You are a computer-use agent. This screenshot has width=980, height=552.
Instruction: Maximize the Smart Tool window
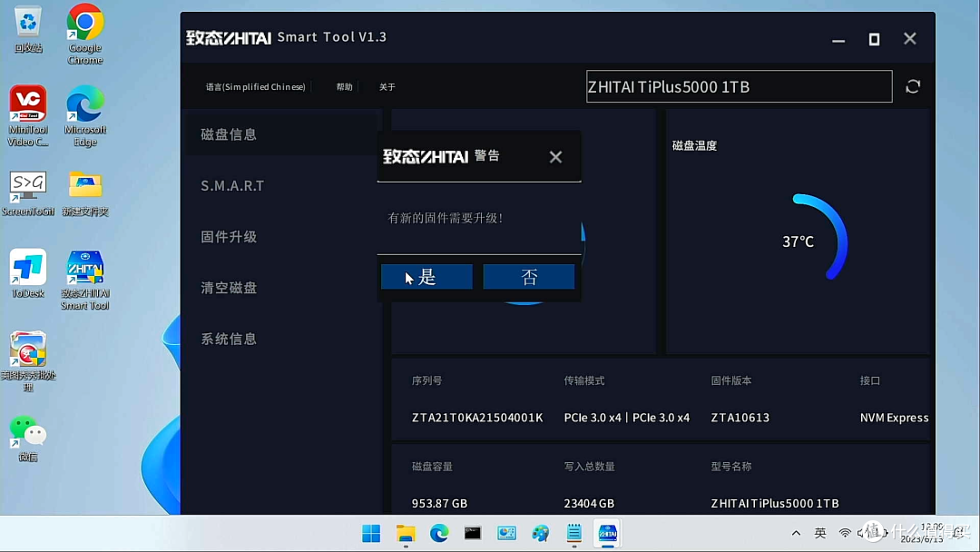(x=874, y=39)
